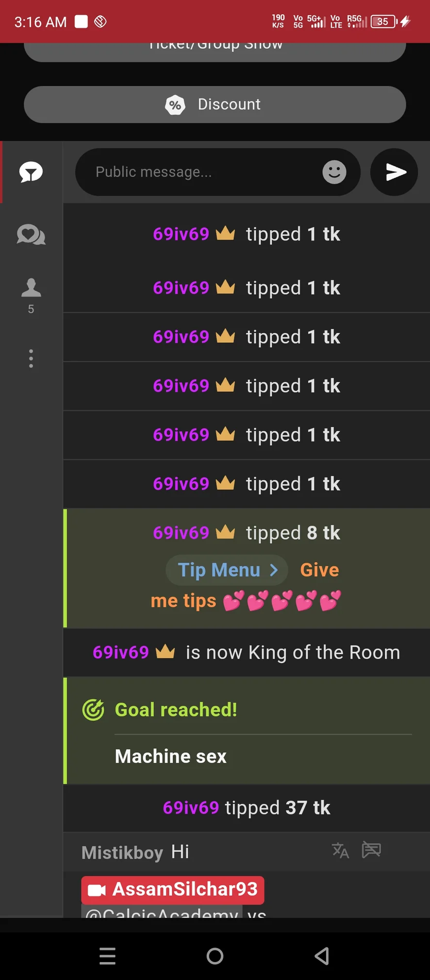This screenshot has width=430, height=980.
Task: Open the three-dot more options menu
Action: (31, 358)
